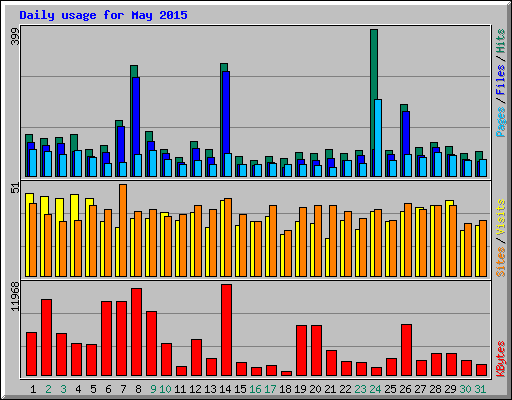Click day 7 on the x-axis
Image resolution: width=512 pixels, height=400 pixels.
(123, 389)
